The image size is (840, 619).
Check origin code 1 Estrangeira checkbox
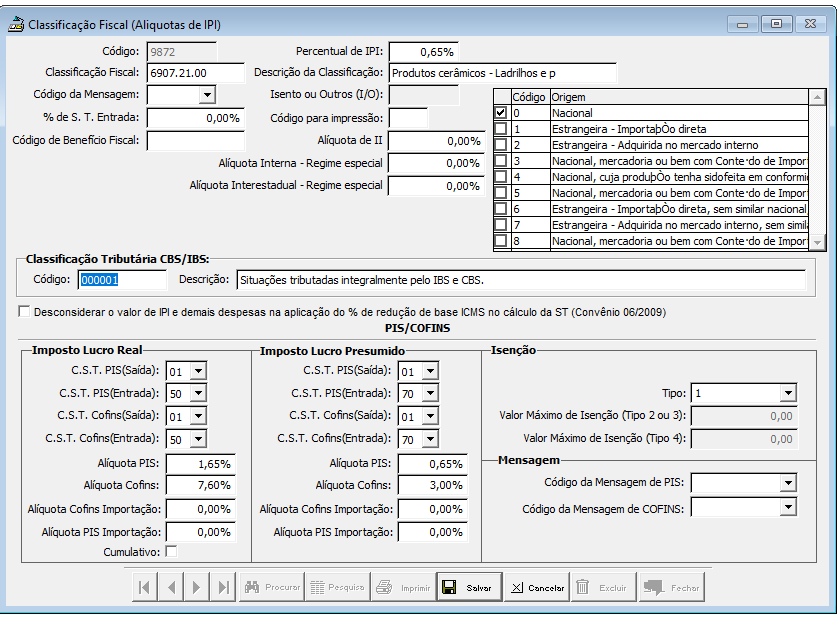[x=501, y=129]
